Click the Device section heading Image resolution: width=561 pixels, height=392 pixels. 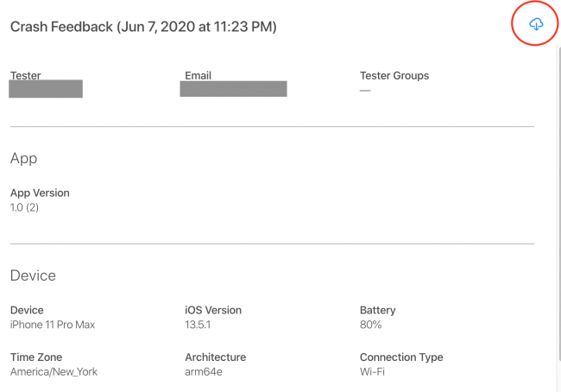click(33, 275)
